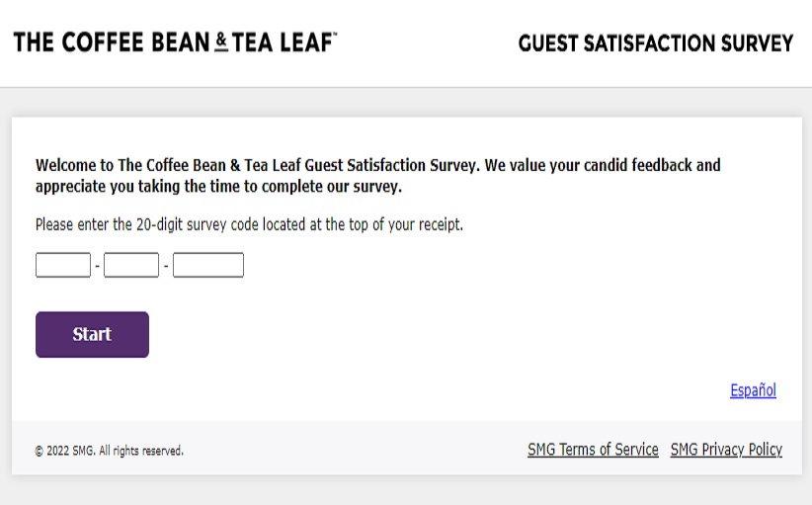Image resolution: width=812 pixels, height=505 pixels.
Task: Start the survey with the purple button
Action: point(92,334)
